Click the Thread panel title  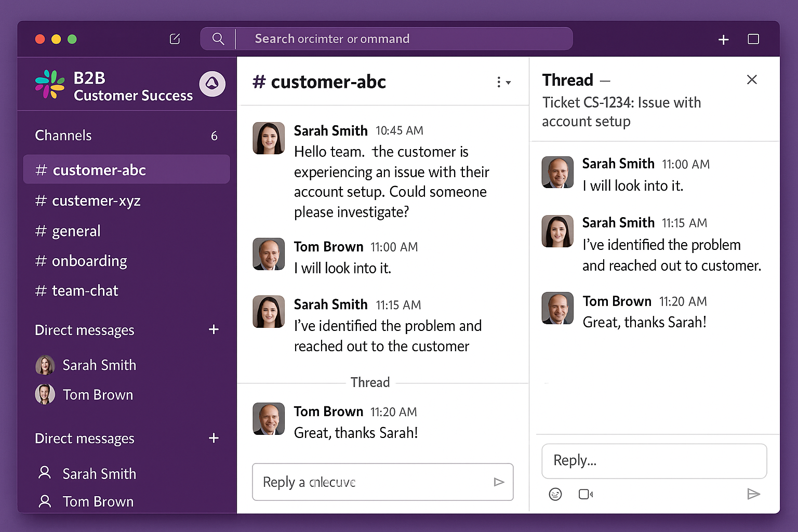pyautogui.click(x=567, y=80)
